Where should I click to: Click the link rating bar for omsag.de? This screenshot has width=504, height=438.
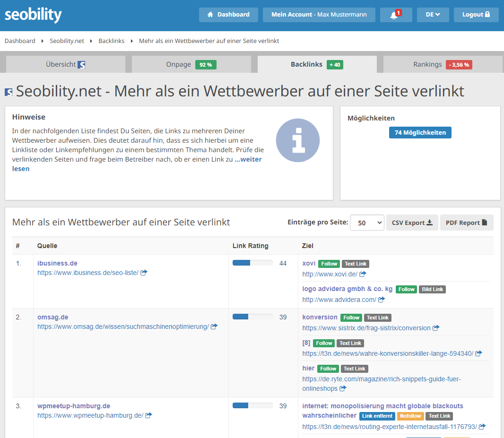click(252, 317)
